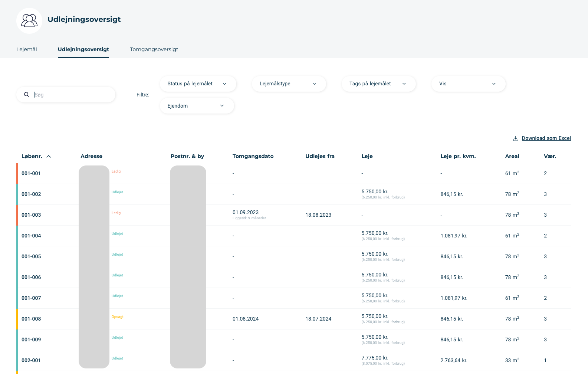Click the download icon beside Download som Excel
588x374 pixels.
(516, 138)
